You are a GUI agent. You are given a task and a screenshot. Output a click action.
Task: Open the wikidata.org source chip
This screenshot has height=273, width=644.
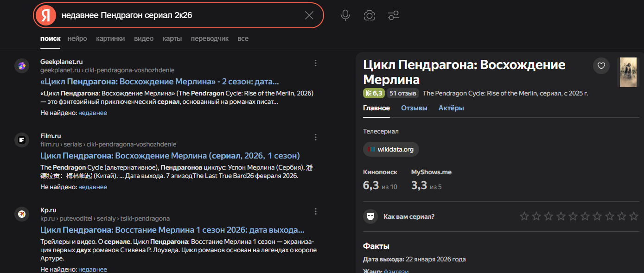[391, 149]
